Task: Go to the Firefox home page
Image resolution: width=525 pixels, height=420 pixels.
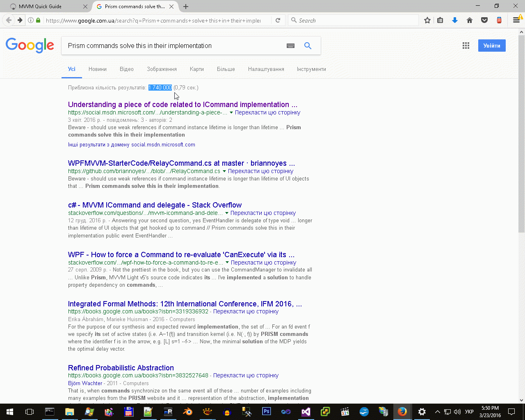Action: [470, 20]
